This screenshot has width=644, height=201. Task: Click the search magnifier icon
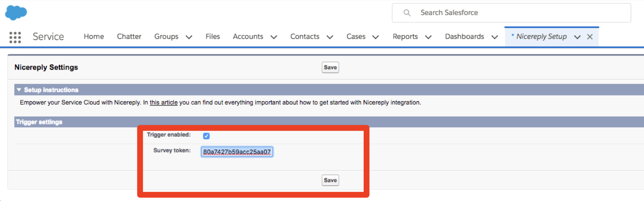click(x=407, y=13)
